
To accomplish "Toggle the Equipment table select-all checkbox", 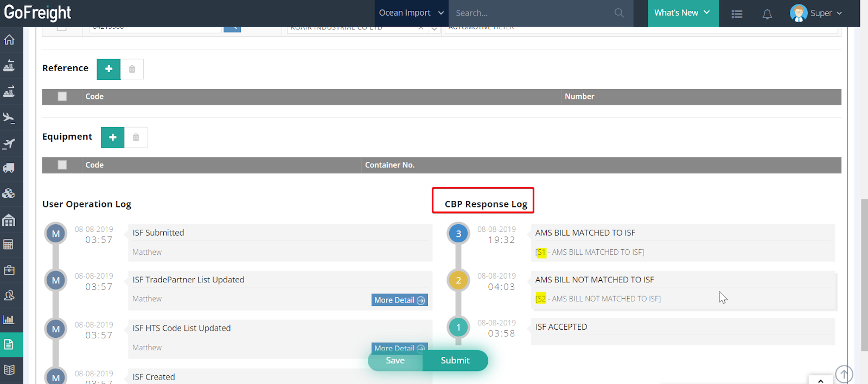I will pos(62,165).
